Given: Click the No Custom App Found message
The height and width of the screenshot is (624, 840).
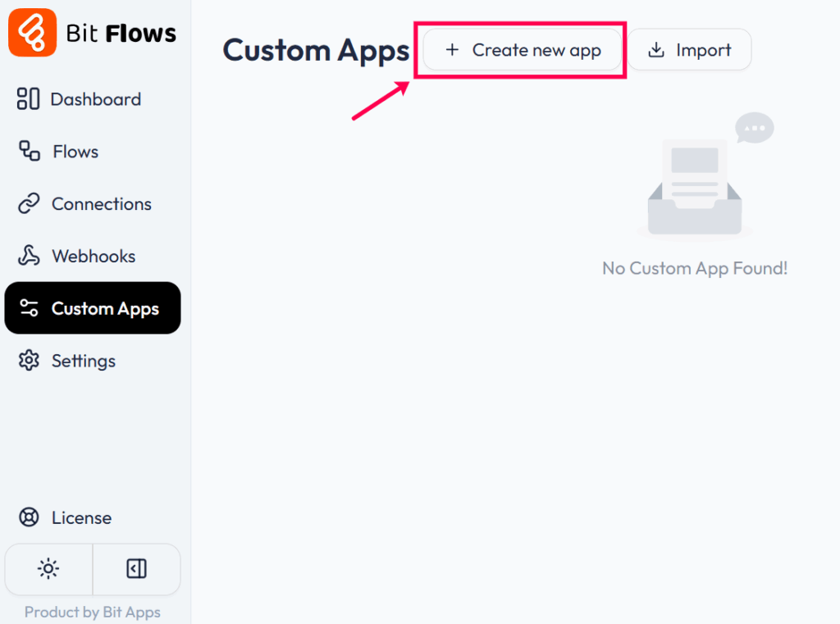Looking at the screenshot, I should point(694,268).
